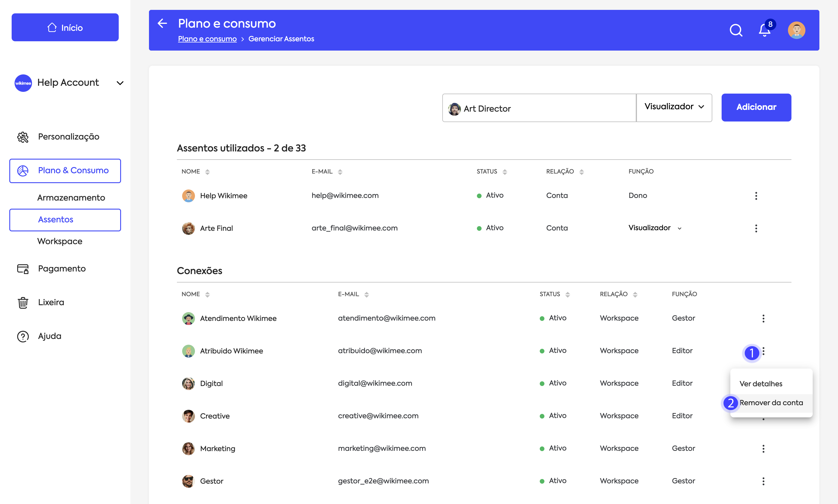Open three-dot menu for Help Wikimee
This screenshot has height=504, width=838.
[756, 196]
